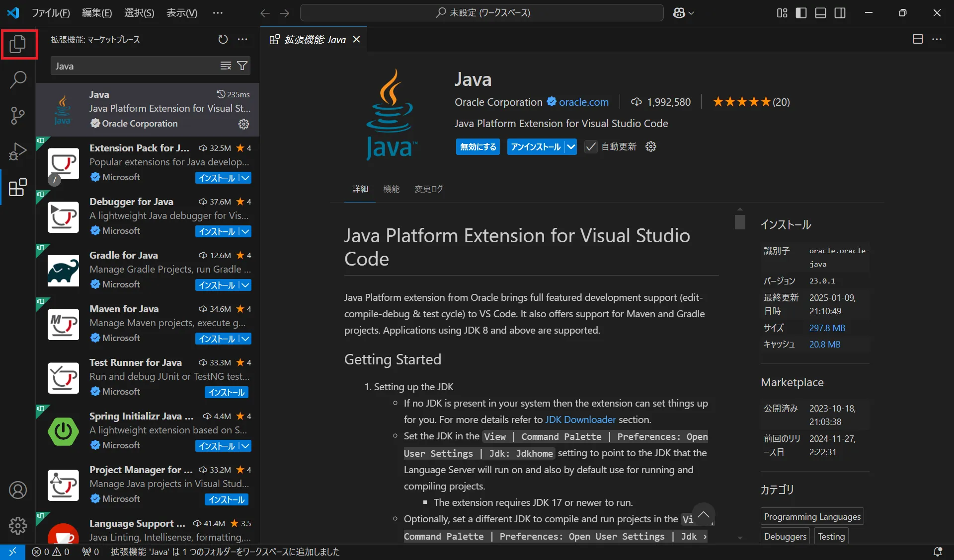Open the customize layout icon
The image size is (954, 560).
click(782, 13)
